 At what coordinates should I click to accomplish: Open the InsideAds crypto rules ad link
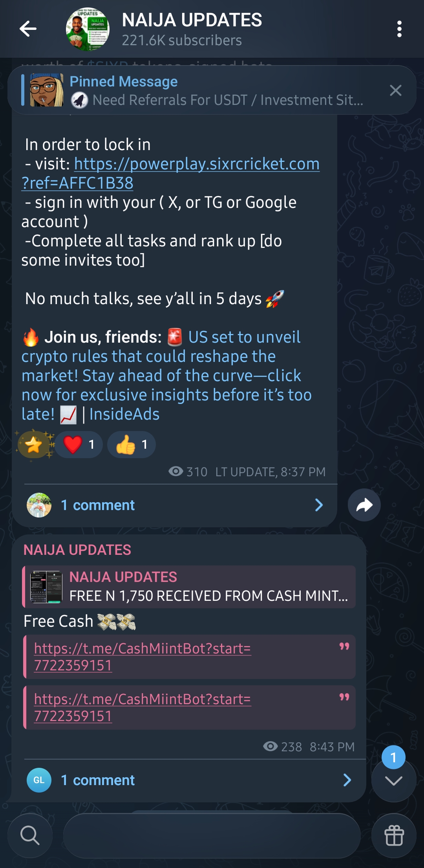click(x=167, y=375)
